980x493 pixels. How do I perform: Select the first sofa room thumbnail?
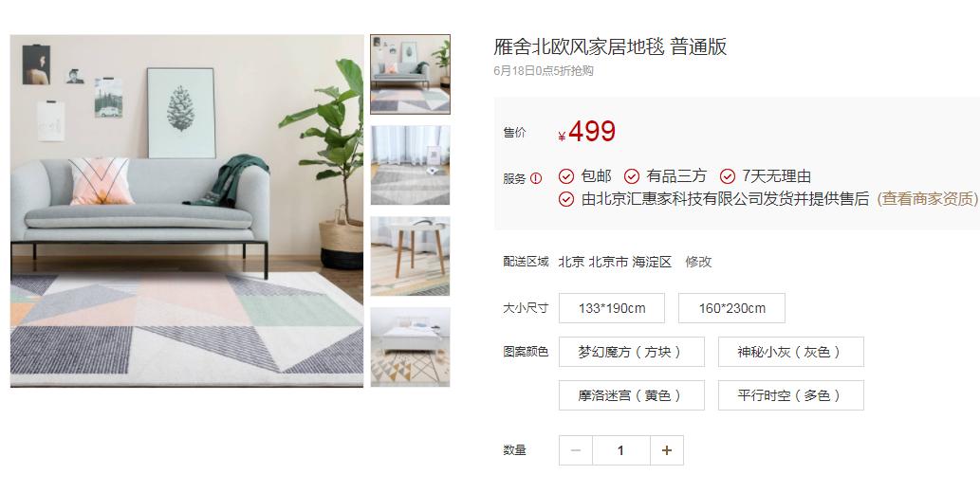coord(410,74)
